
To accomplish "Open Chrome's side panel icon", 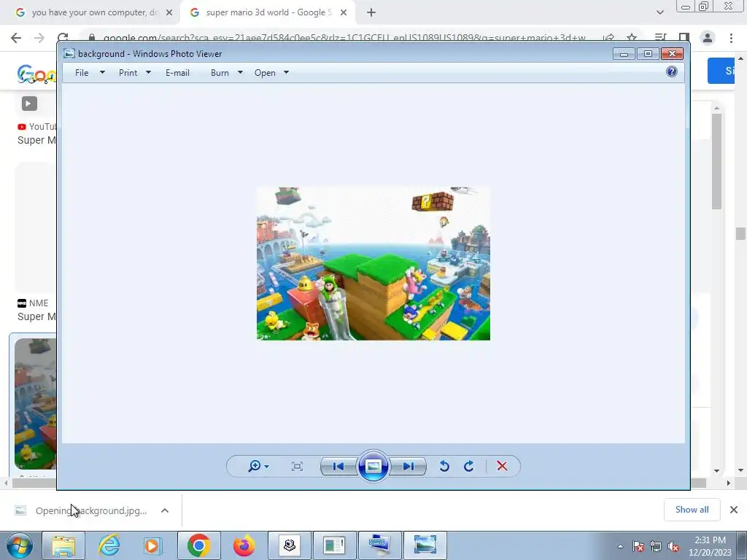I will coord(684,38).
